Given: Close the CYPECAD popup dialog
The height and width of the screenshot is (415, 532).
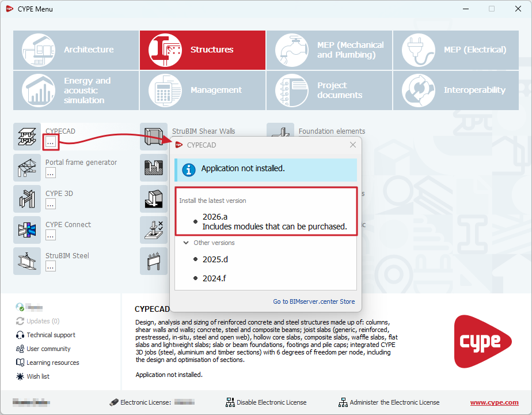Looking at the screenshot, I should point(353,145).
